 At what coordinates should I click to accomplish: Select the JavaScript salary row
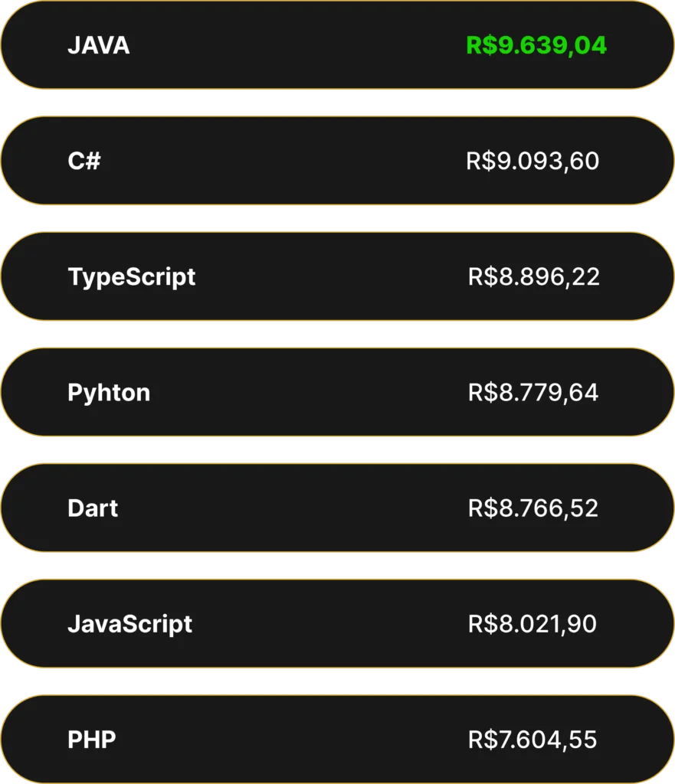[x=337, y=623]
